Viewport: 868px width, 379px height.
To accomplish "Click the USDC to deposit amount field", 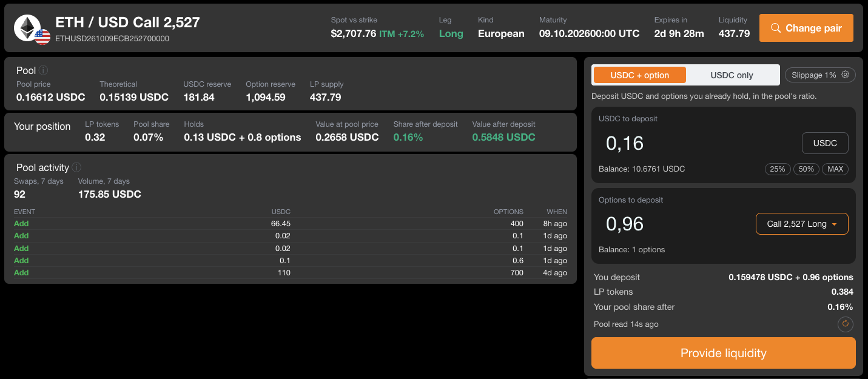I will click(698, 143).
